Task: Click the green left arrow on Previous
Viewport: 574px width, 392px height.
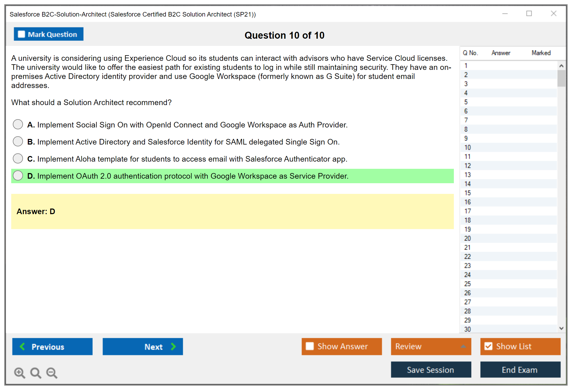Action: (22, 346)
